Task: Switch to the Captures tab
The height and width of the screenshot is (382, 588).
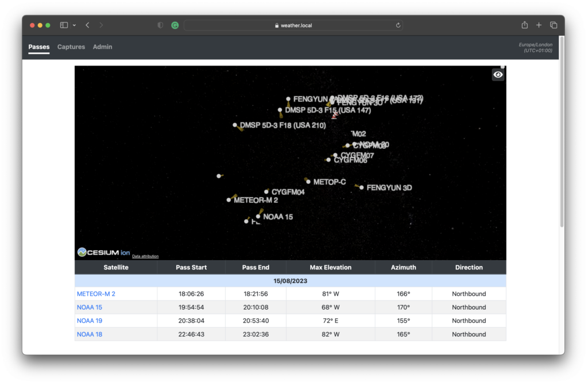Action: (71, 47)
